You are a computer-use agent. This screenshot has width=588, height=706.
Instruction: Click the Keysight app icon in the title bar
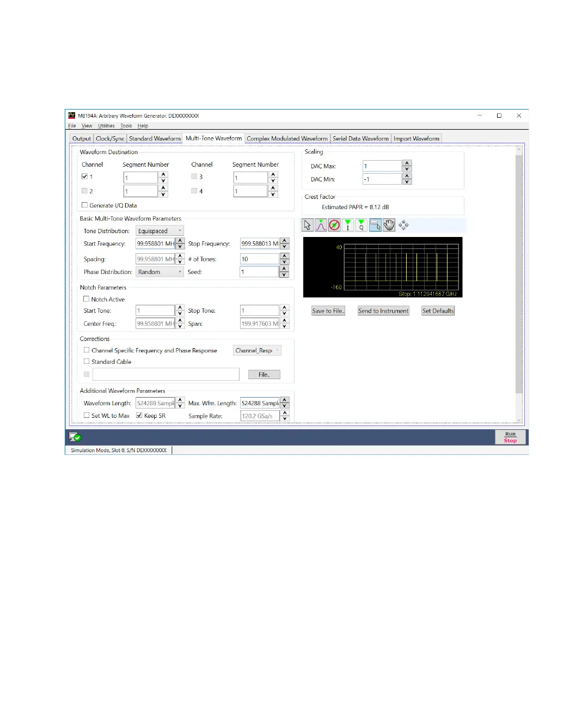click(71, 115)
